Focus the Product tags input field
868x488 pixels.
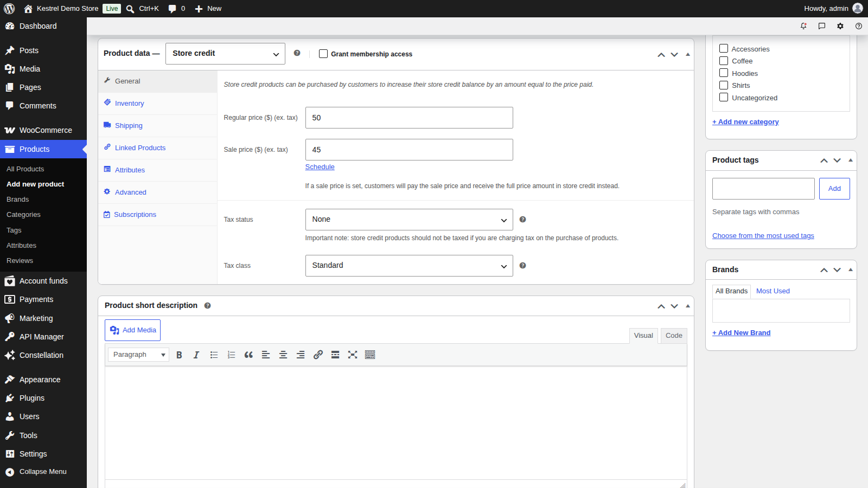[763, 189]
